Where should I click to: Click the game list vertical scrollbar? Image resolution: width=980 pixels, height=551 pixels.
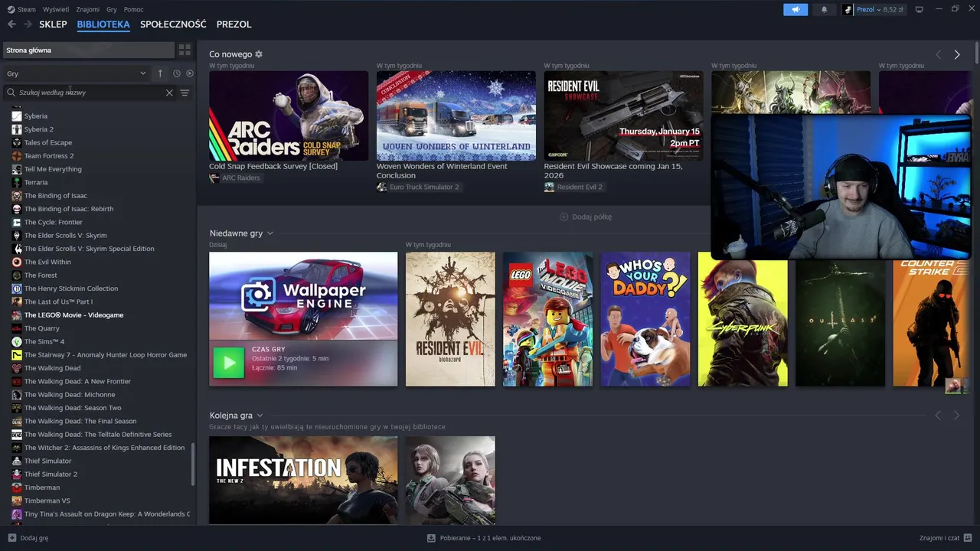193,463
